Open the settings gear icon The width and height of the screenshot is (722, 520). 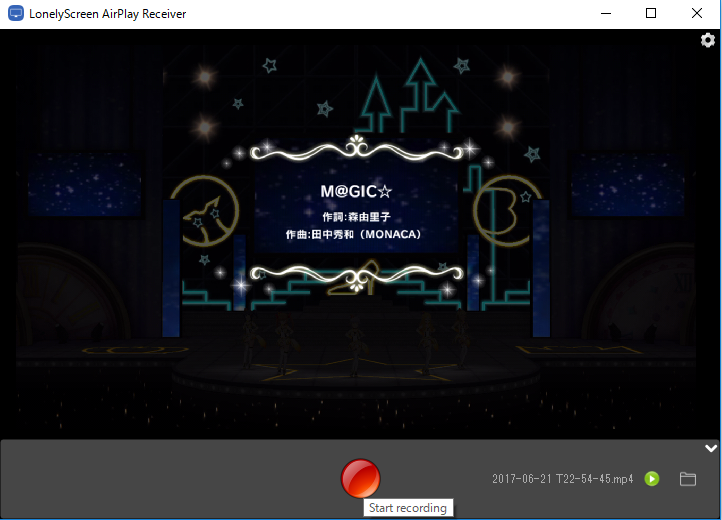click(x=708, y=41)
